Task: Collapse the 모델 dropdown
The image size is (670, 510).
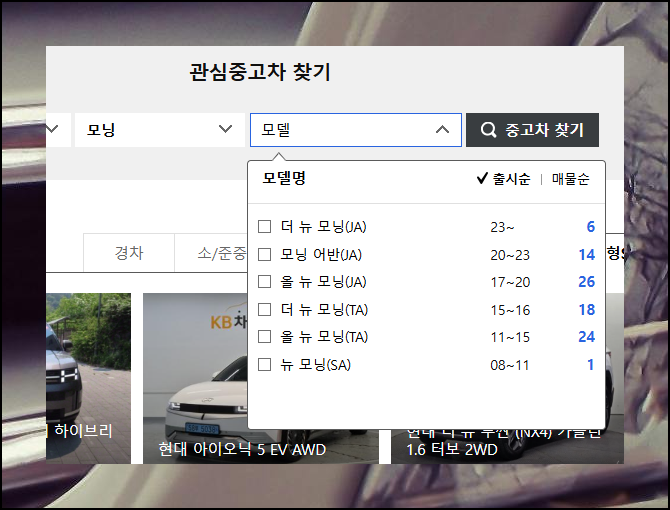Action: pos(442,130)
